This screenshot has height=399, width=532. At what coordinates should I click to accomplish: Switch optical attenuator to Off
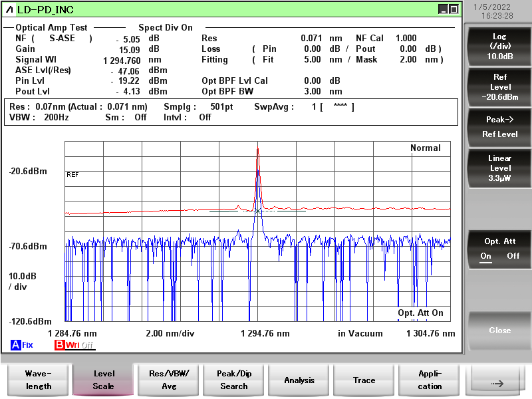tap(513, 256)
